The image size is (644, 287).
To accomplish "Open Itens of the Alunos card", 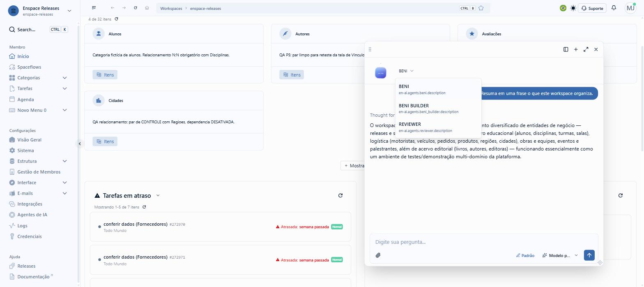I will (105, 75).
